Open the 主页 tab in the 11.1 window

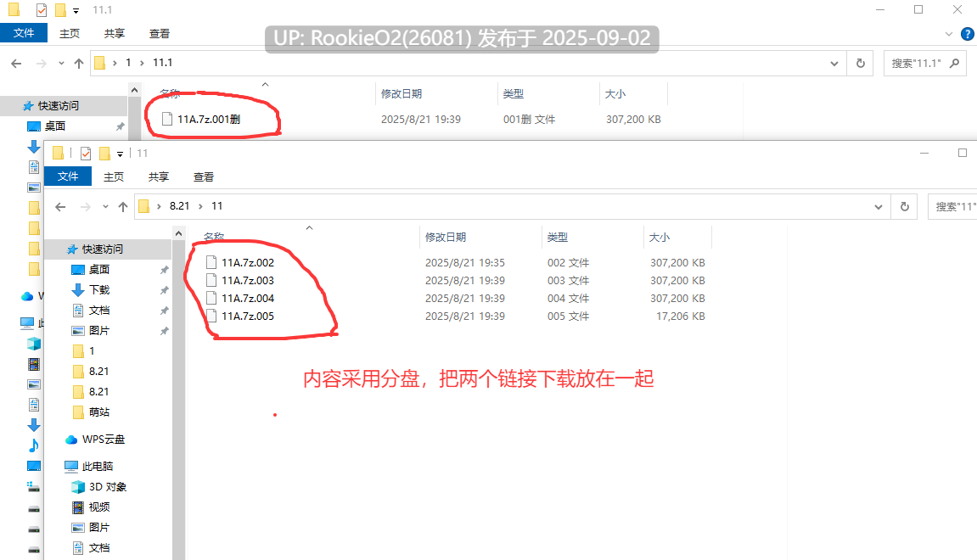(x=69, y=34)
